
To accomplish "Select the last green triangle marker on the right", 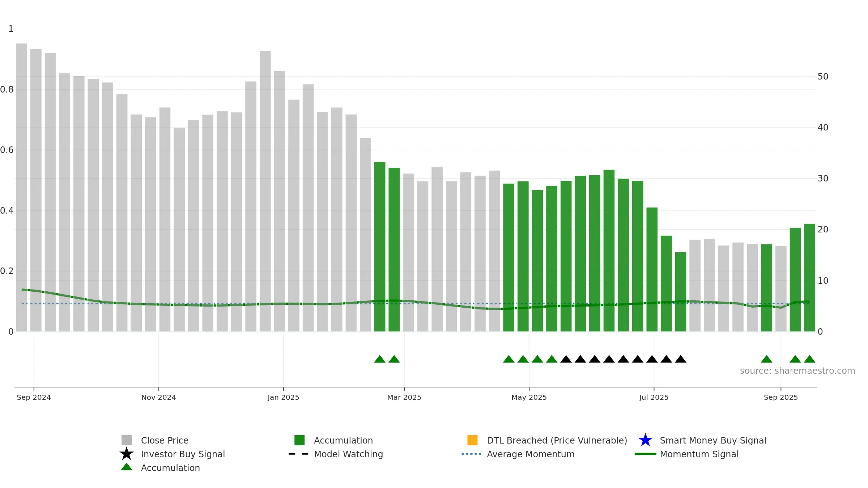I will pyautogui.click(x=809, y=359).
